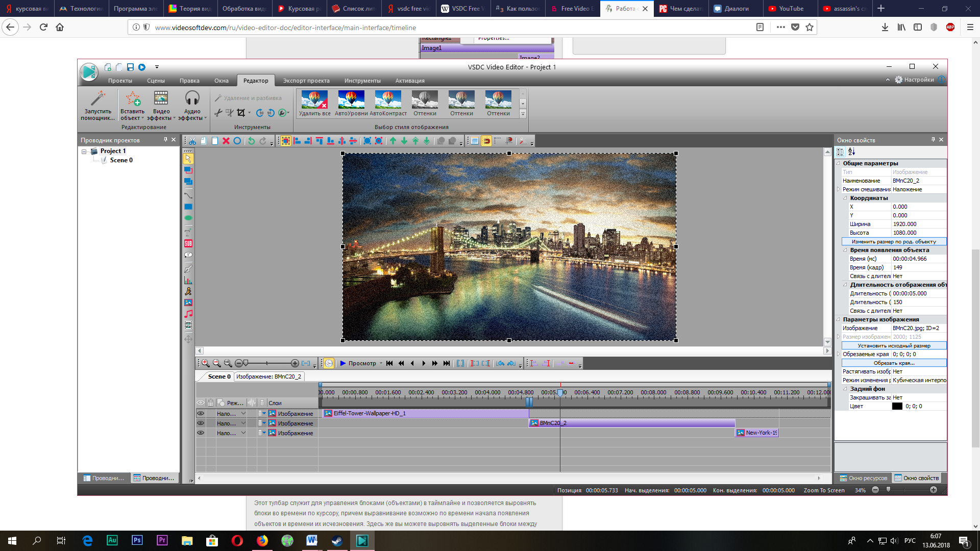Click the save project floppy icon
980x551 pixels.
click(130, 67)
